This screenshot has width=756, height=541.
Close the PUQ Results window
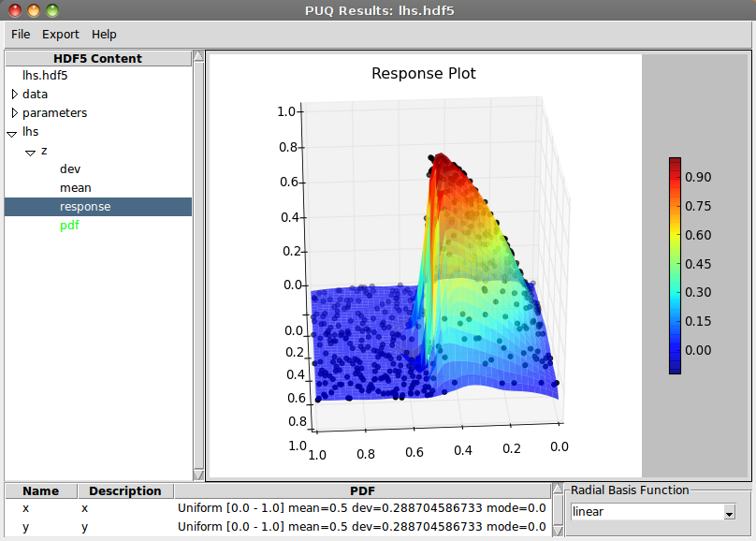tap(15, 10)
